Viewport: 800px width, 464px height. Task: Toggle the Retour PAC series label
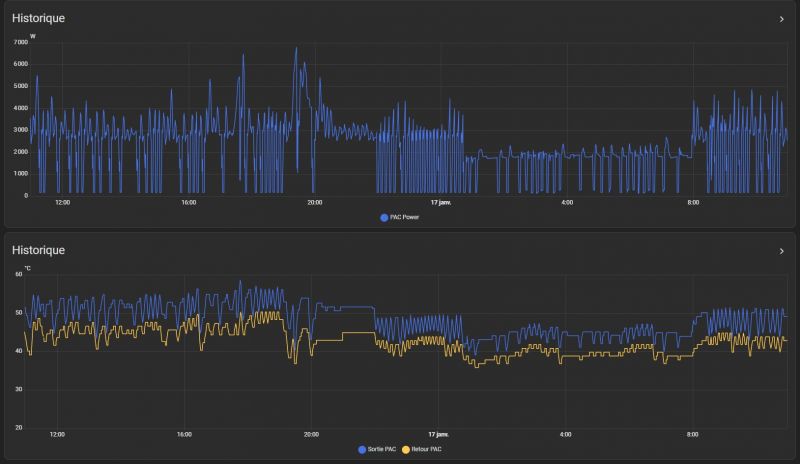[x=428, y=450]
